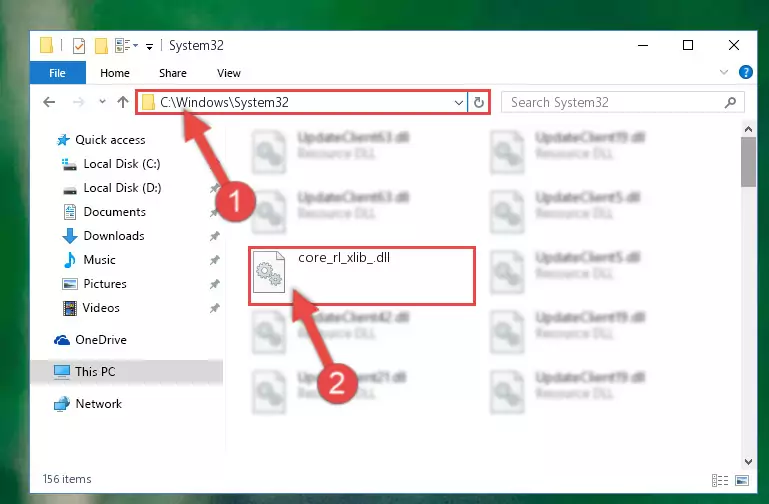Screen dimensions: 769x504
Task: Go back using the Back arrow
Action: (49, 102)
